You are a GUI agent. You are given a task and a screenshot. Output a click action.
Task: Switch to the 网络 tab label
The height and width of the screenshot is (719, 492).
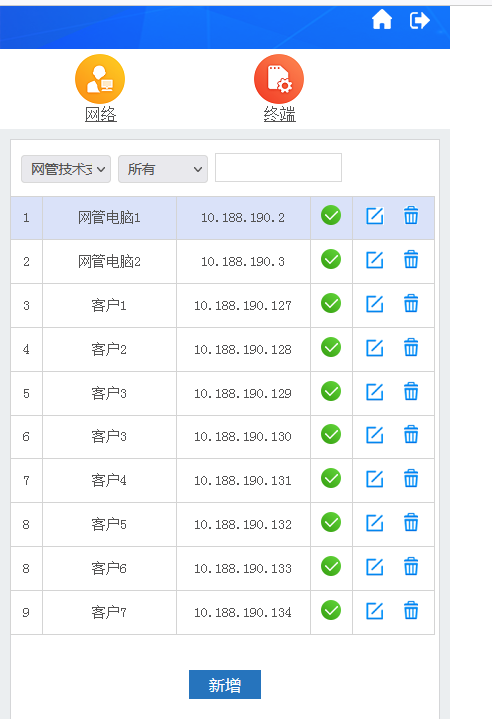(101, 114)
